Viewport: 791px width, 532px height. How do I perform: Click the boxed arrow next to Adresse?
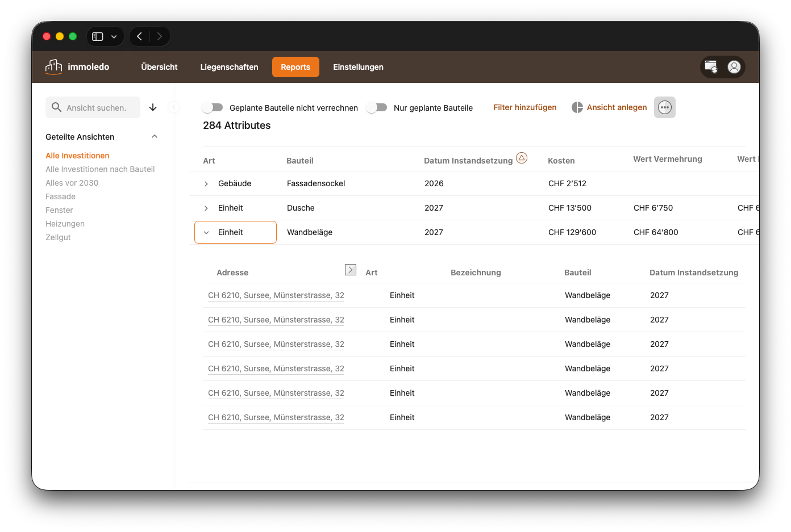pos(351,270)
